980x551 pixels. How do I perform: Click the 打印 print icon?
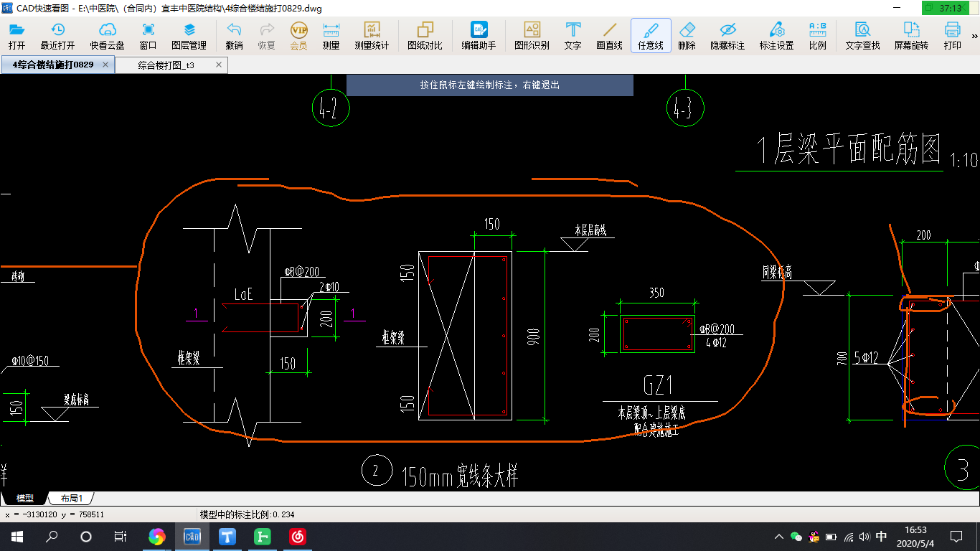(952, 36)
